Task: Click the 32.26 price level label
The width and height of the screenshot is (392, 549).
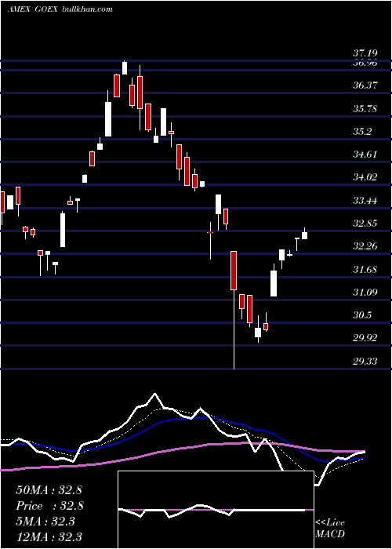Action: click(x=365, y=246)
